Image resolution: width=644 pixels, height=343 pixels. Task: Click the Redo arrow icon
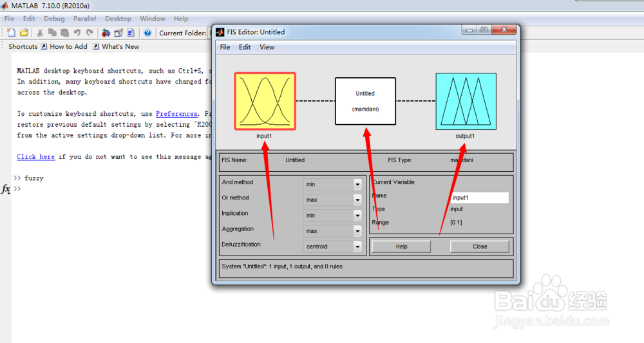pos(90,33)
